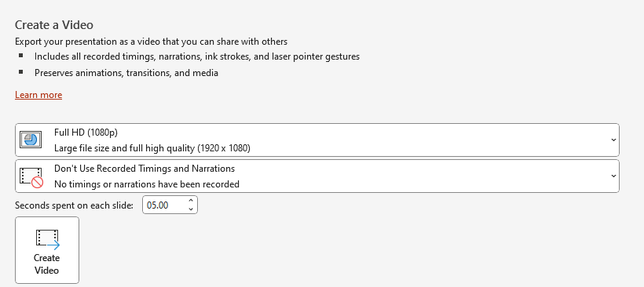Image resolution: width=644 pixels, height=287 pixels.
Task: Decrease seconds per slide with down arrow
Action: pos(191,209)
